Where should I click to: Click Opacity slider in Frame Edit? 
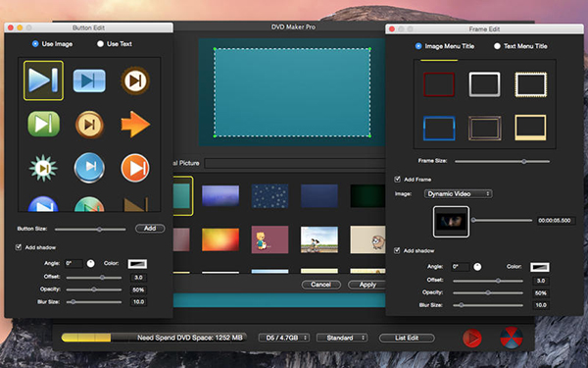[x=488, y=292]
